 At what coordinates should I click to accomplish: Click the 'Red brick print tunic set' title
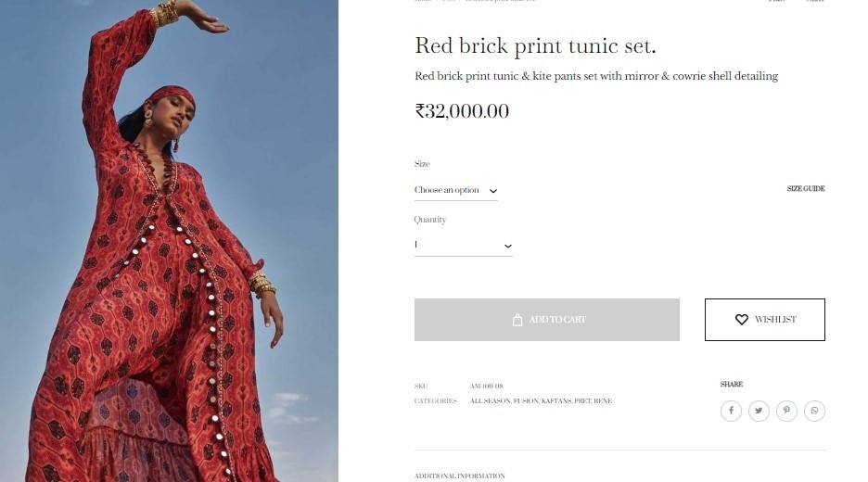coord(535,45)
